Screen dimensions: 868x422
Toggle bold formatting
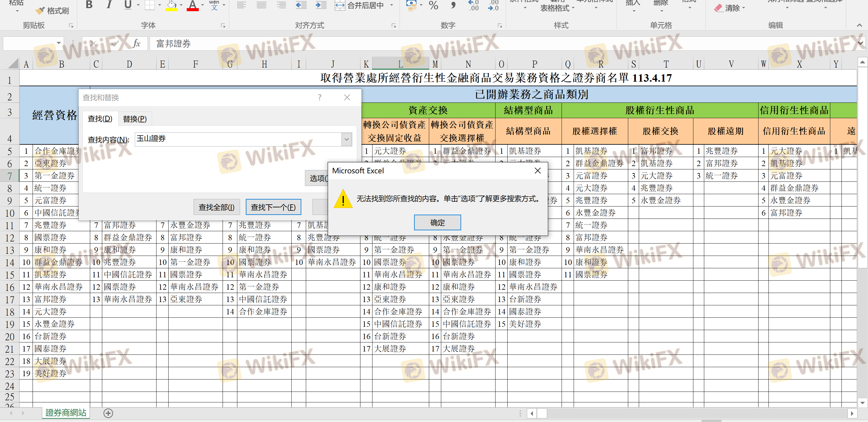[89, 5]
